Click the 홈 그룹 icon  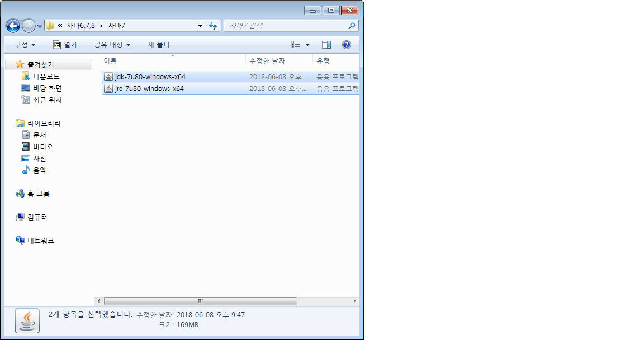click(x=20, y=194)
